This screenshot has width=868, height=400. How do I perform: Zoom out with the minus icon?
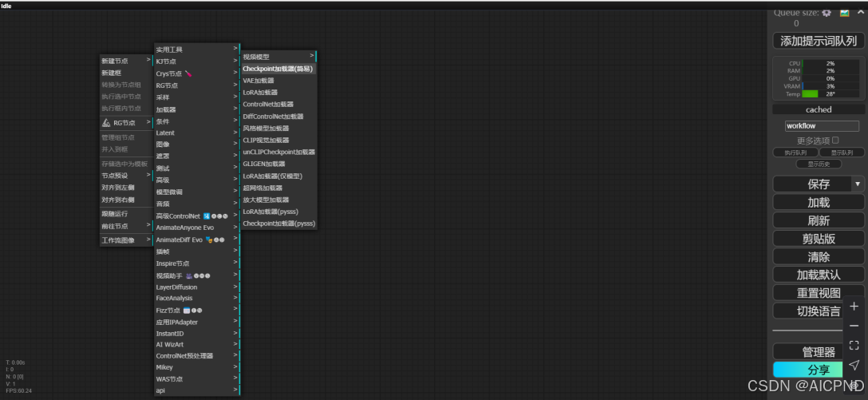click(x=854, y=326)
